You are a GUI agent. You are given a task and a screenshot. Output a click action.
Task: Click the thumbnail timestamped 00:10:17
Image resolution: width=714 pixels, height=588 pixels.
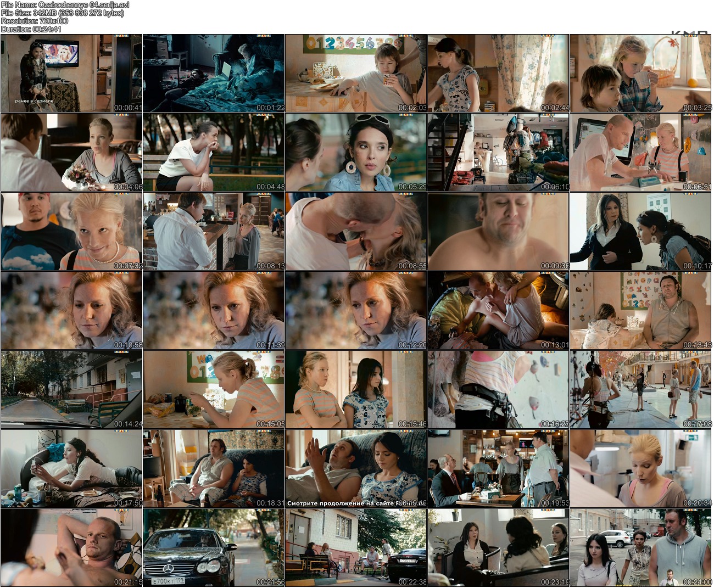pyautogui.click(x=640, y=232)
